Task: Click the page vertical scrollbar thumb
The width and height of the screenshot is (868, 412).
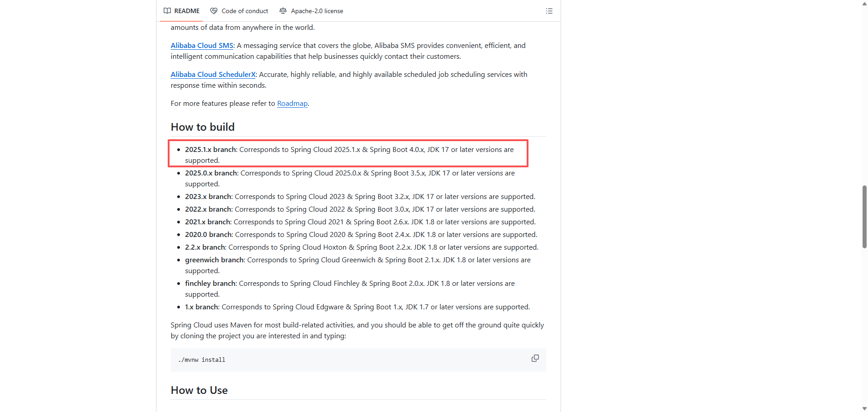Action: (x=864, y=217)
